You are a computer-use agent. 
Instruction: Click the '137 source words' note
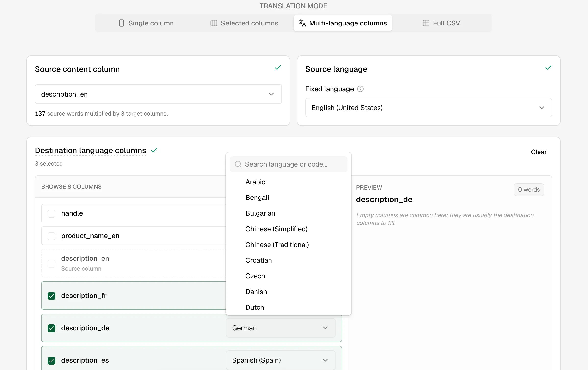[101, 114]
